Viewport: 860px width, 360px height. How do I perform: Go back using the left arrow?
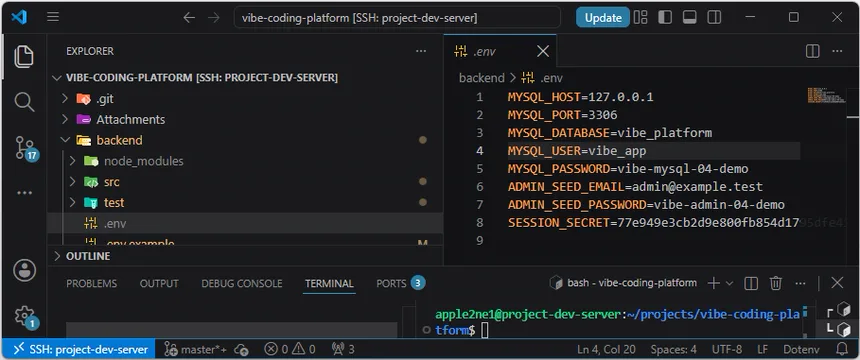click(x=189, y=18)
